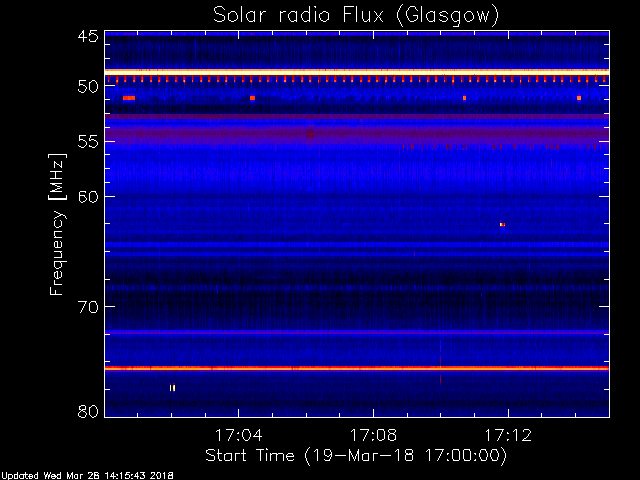The width and height of the screenshot is (640, 480).
Task: Click the wide orange blip at 51 MHz near start
Action: 129,98
